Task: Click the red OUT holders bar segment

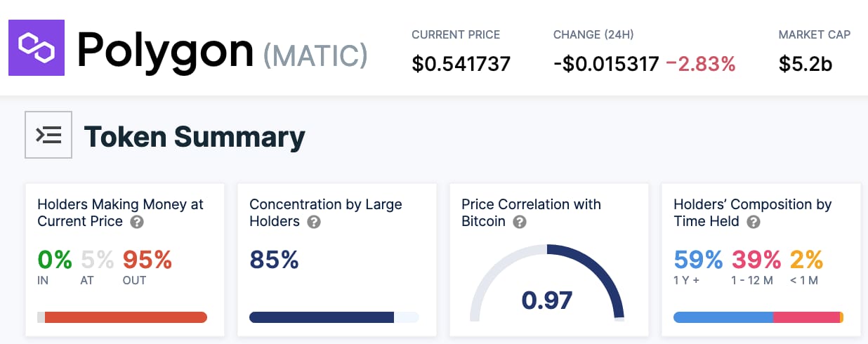Action: tap(125, 317)
